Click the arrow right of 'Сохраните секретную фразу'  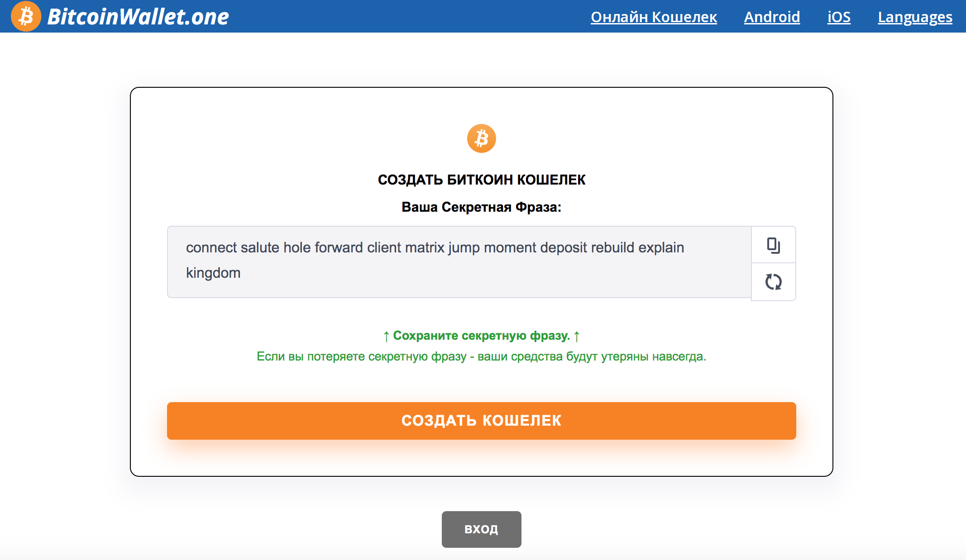(x=577, y=336)
